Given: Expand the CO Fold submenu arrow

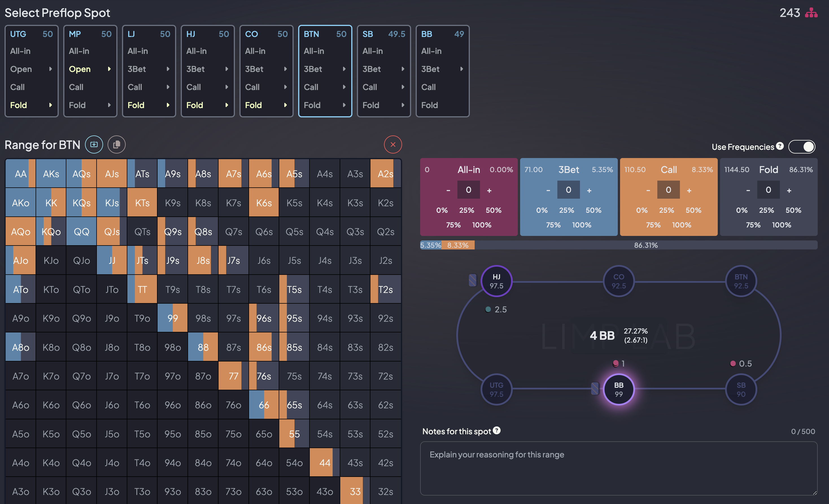Looking at the screenshot, I should tap(285, 105).
